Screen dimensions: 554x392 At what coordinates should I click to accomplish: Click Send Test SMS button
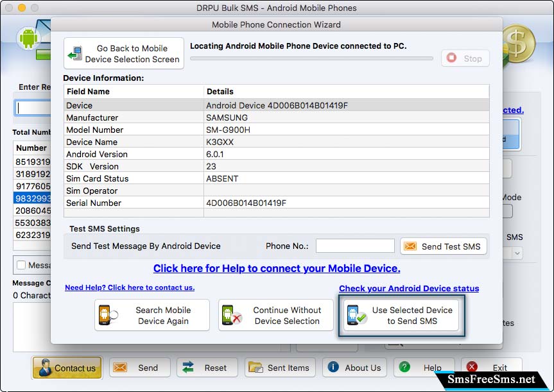click(x=444, y=246)
